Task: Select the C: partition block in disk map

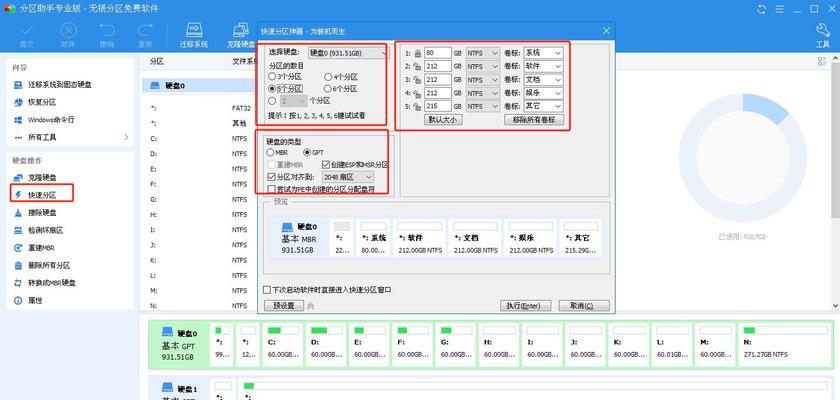Action: [282, 345]
